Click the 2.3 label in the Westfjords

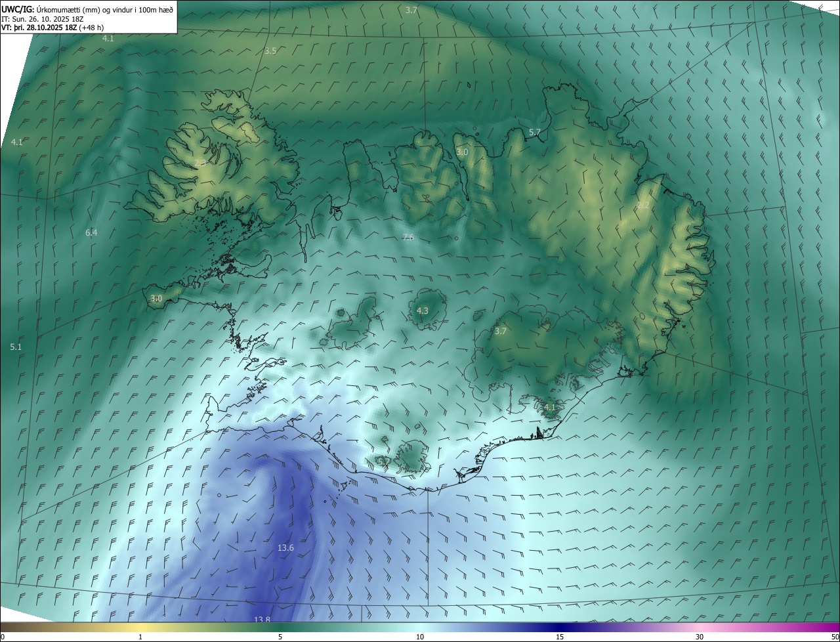200,163
